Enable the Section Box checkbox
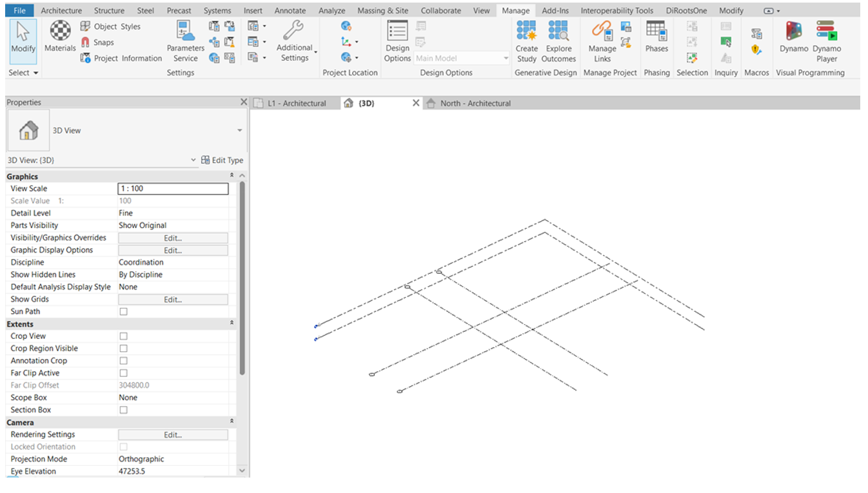Screen dimensions: 868x493 click(123, 409)
